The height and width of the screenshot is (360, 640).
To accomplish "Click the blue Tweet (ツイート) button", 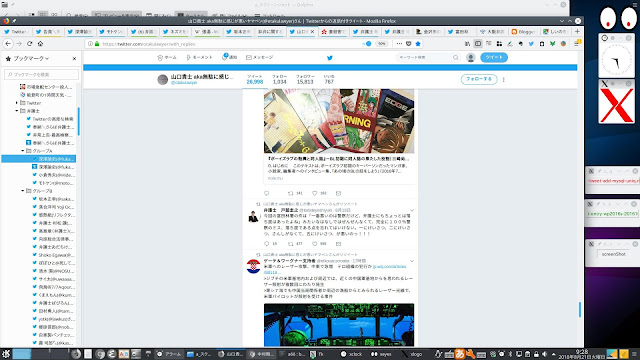I will click(494, 58).
